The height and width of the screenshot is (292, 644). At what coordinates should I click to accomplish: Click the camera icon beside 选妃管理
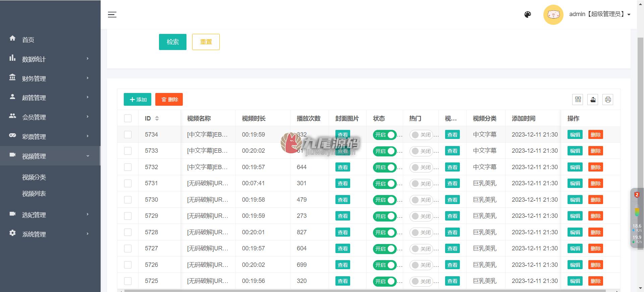click(x=12, y=214)
